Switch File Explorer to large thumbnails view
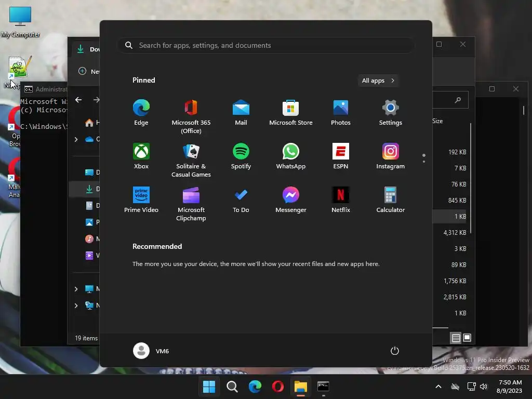 pyautogui.click(x=467, y=338)
